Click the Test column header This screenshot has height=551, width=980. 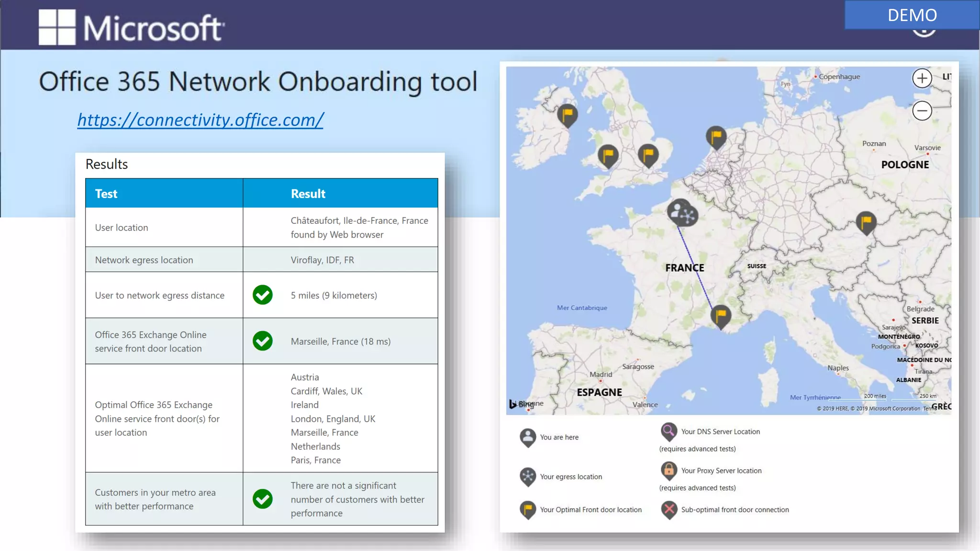point(164,193)
